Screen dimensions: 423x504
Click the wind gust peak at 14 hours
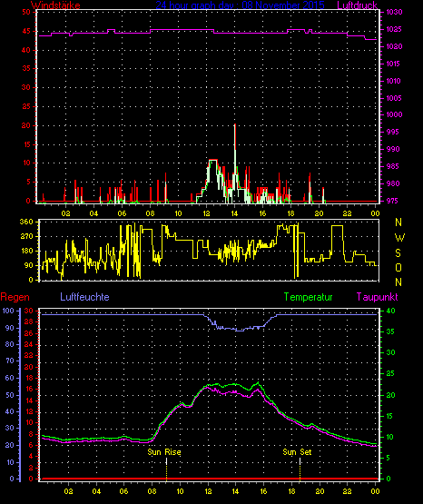pos(235,125)
